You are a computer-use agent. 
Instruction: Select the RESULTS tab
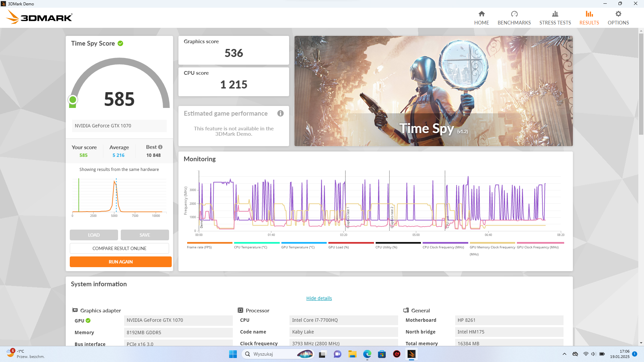tap(589, 18)
